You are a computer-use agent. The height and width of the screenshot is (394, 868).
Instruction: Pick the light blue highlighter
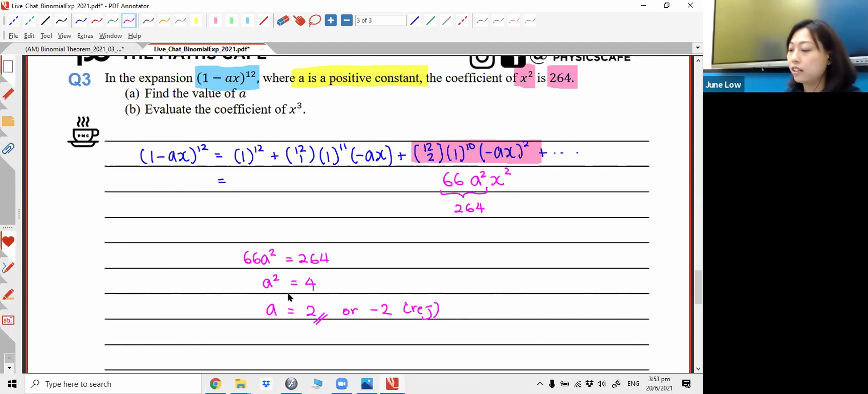[x=248, y=21]
